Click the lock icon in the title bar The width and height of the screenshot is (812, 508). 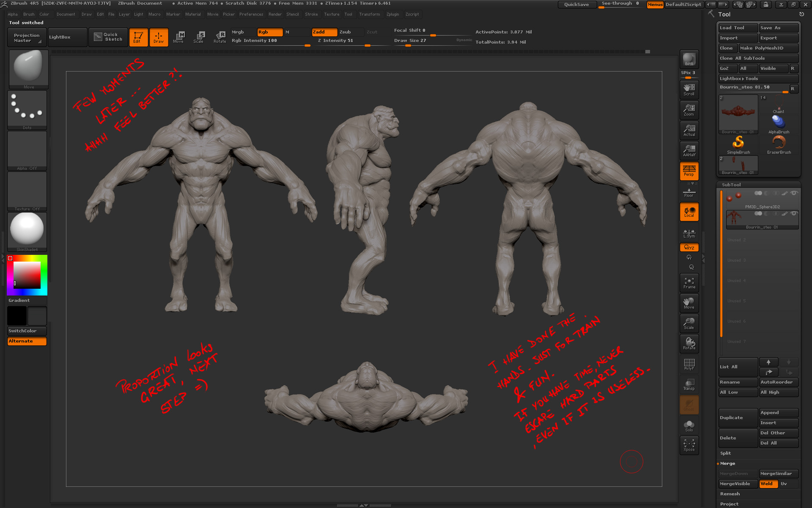click(x=766, y=5)
